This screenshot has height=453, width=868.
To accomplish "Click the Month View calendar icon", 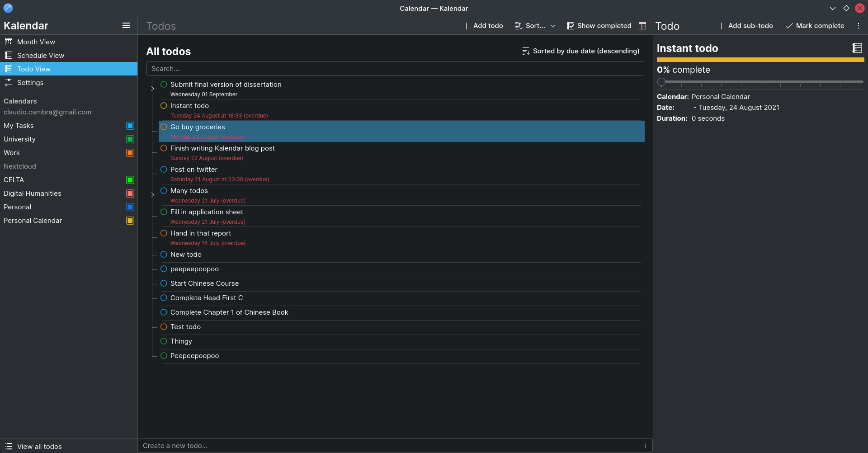I will click(9, 42).
